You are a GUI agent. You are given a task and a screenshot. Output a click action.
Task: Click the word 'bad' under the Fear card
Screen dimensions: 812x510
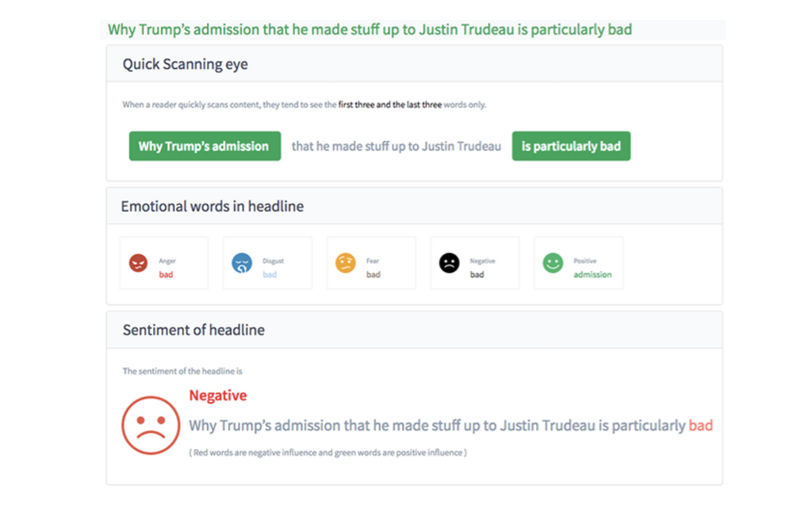[x=373, y=274]
